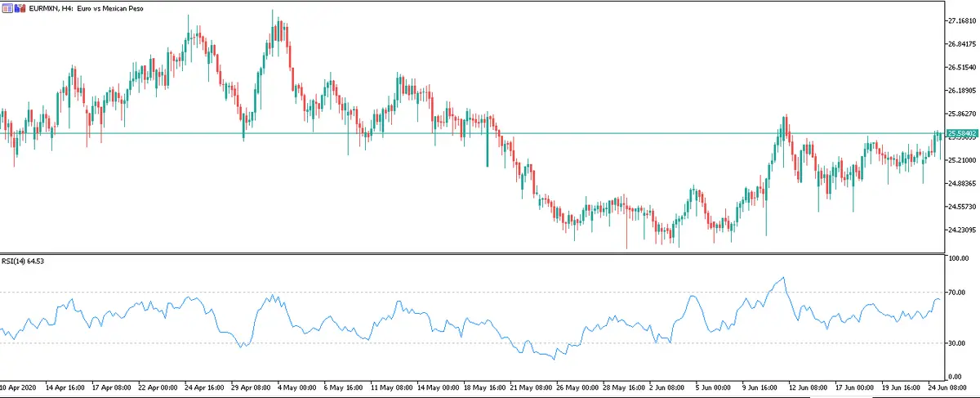980x398 pixels.
Task: Click the RSI 30.00 level label
Action: [956, 343]
